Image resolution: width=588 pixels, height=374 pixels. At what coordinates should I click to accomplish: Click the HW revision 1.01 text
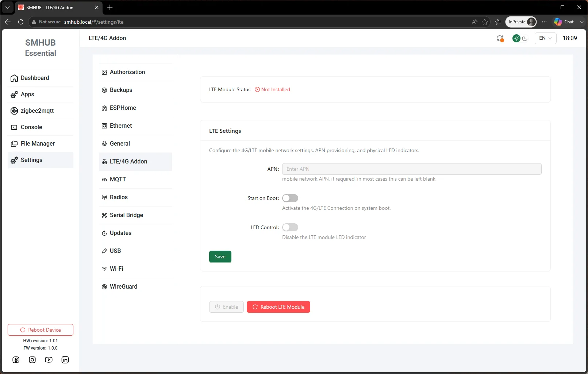coord(41,341)
